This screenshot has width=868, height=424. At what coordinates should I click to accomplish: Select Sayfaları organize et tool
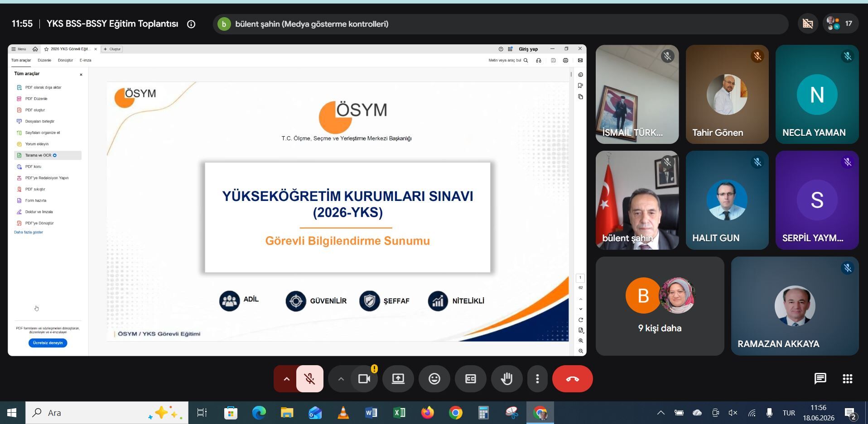(48, 133)
